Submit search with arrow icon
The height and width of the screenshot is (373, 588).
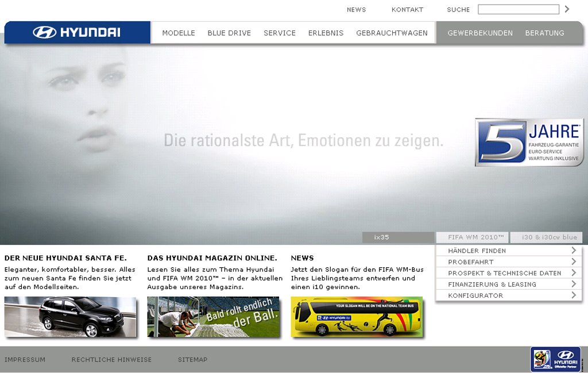(567, 9)
